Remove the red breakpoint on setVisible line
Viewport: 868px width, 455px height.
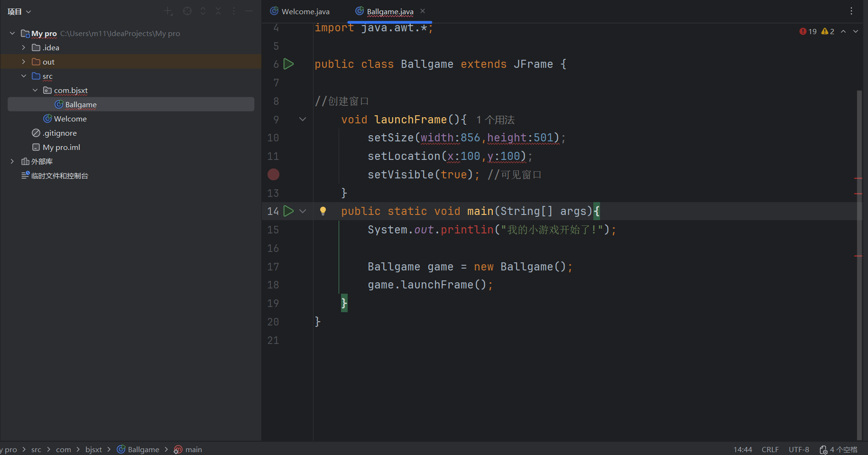(273, 175)
